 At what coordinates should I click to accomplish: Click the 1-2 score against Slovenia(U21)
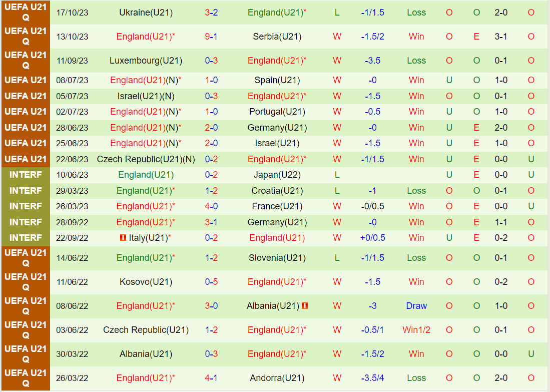coord(211,258)
